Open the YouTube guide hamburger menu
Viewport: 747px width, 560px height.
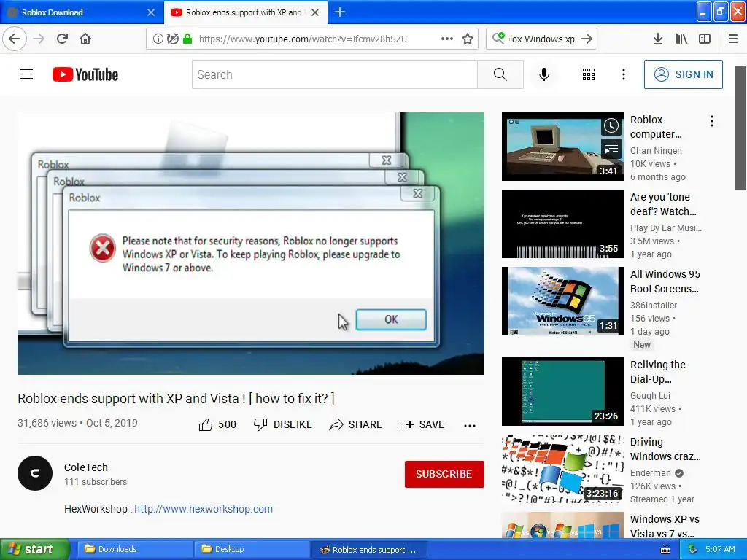click(26, 74)
